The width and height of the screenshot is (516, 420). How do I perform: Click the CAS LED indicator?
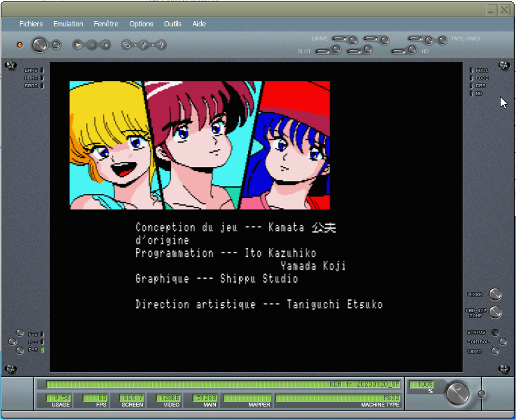[471, 85]
